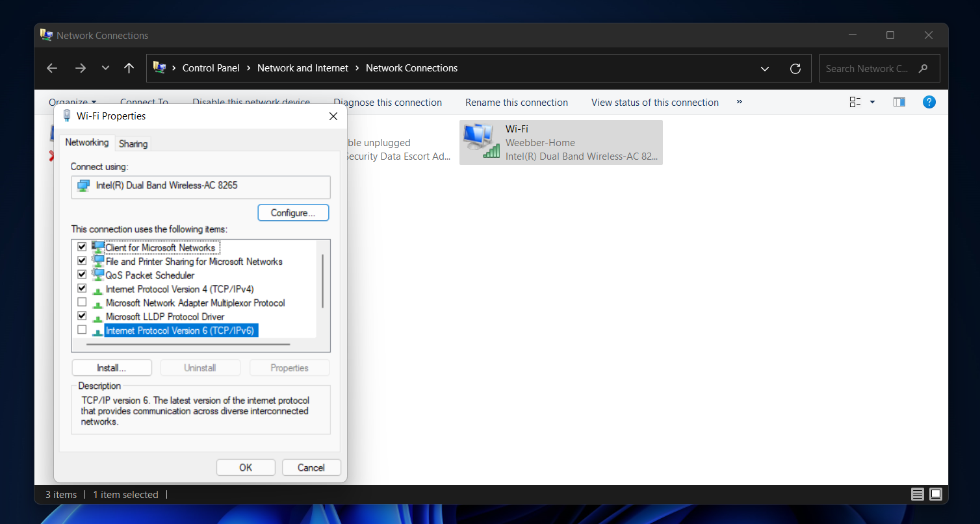Click the Properties button
This screenshot has height=524, width=980.
pos(289,368)
